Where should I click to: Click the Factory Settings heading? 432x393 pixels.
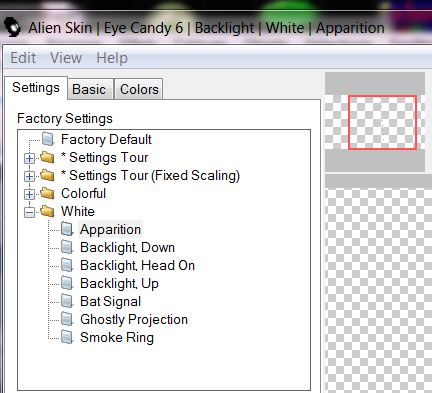(65, 119)
